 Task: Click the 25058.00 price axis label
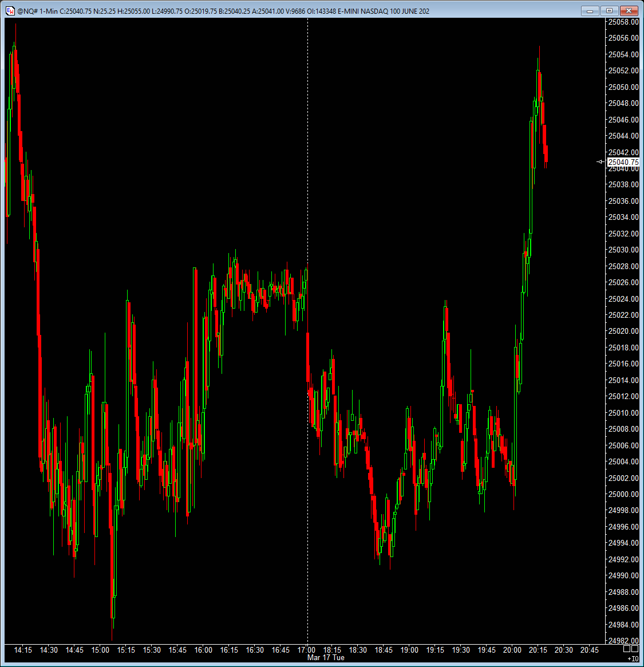623,22
